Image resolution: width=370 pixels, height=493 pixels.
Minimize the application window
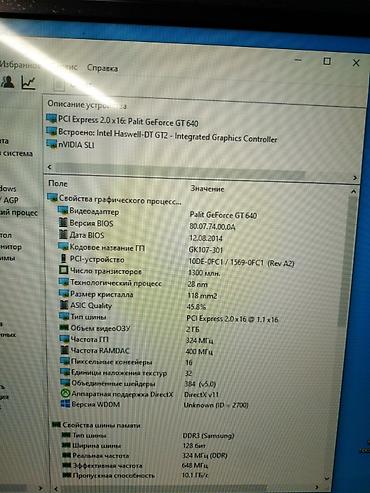click(x=298, y=60)
